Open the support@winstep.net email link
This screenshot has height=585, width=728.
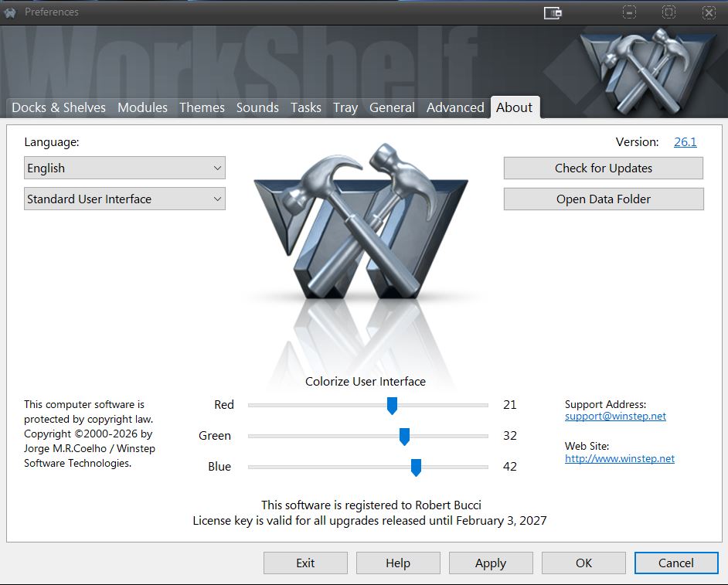pyautogui.click(x=615, y=416)
